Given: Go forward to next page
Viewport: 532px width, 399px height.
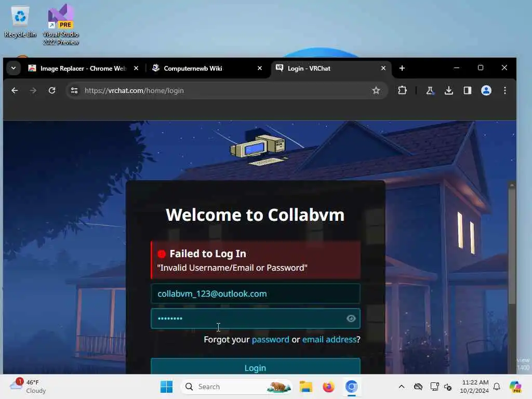Looking at the screenshot, I should pyautogui.click(x=33, y=90).
